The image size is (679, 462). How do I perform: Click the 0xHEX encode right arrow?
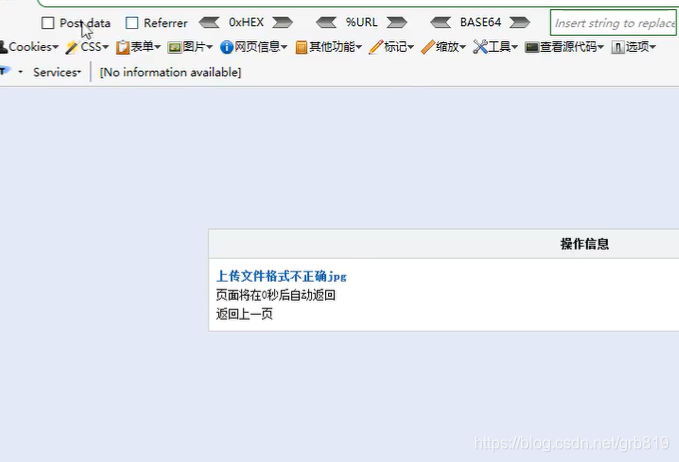coord(282,22)
